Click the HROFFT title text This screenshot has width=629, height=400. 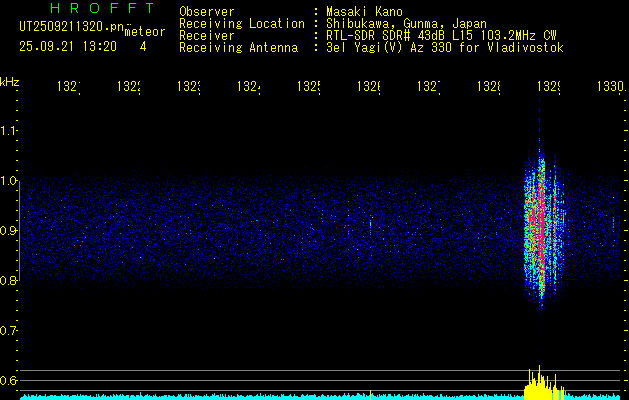(x=98, y=8)
